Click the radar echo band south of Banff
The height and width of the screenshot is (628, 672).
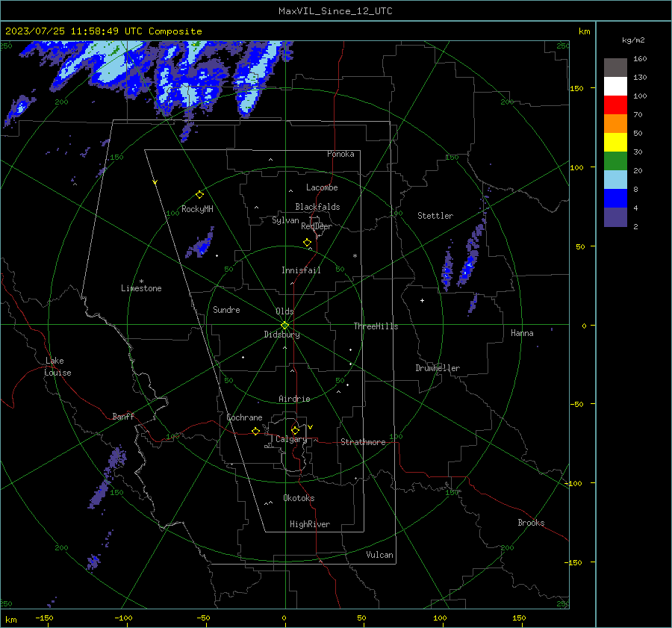(107, 477)
